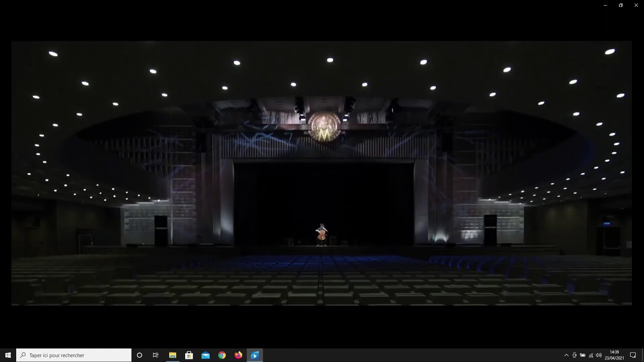Open the volume speaker tray icon
This screenshot has width=644, height=362.
pyautogui.click(x=599, y=355)
